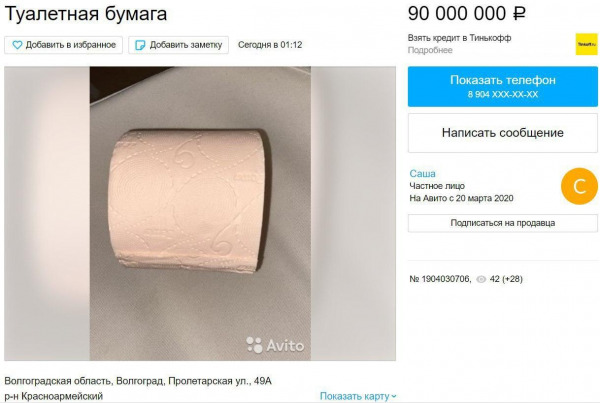Click the yellow Tinkoff logo
This screenshot has width=600, height=403.
[x=587, y=44]
